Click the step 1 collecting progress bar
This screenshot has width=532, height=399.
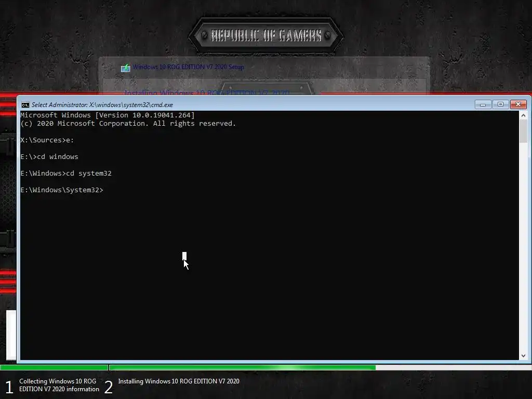54,367
